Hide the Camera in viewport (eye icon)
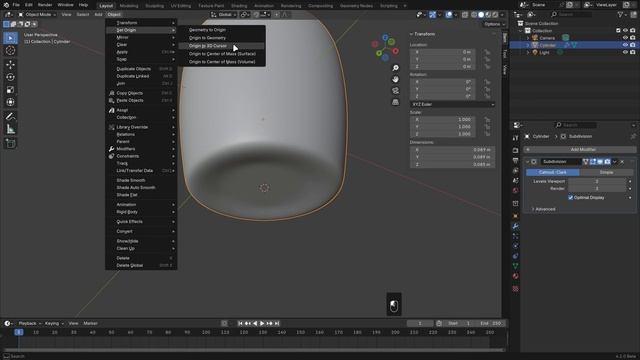 [625, 38]
